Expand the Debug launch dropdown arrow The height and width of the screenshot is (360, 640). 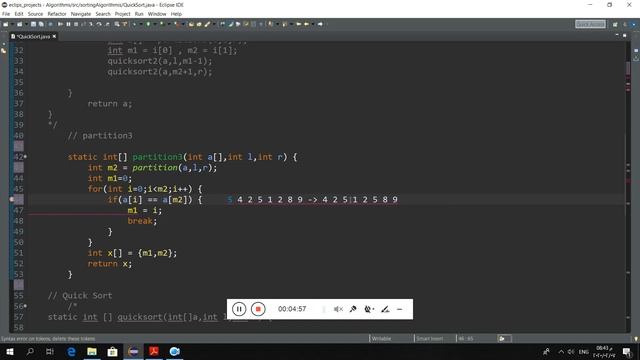[x=140, y=24]
